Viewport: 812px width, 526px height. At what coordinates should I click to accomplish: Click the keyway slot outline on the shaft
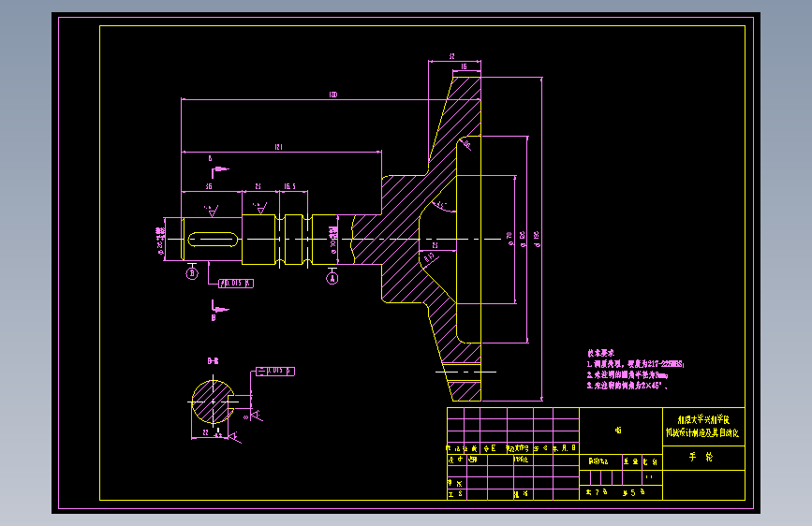tap(213, 240)
